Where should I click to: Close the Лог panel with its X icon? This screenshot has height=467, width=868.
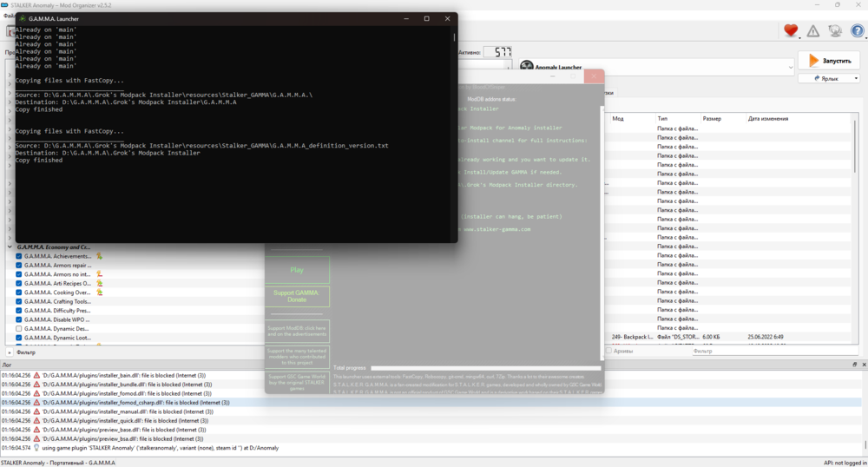pos(864,365)
